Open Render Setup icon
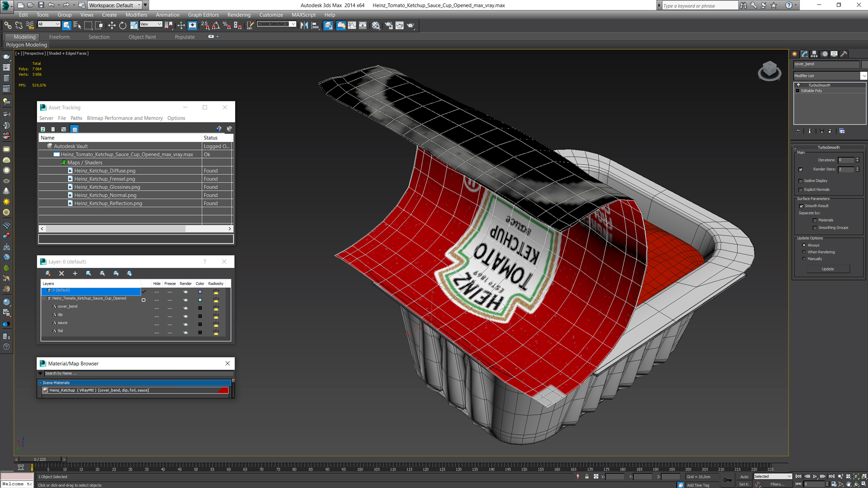 (388, 25)
